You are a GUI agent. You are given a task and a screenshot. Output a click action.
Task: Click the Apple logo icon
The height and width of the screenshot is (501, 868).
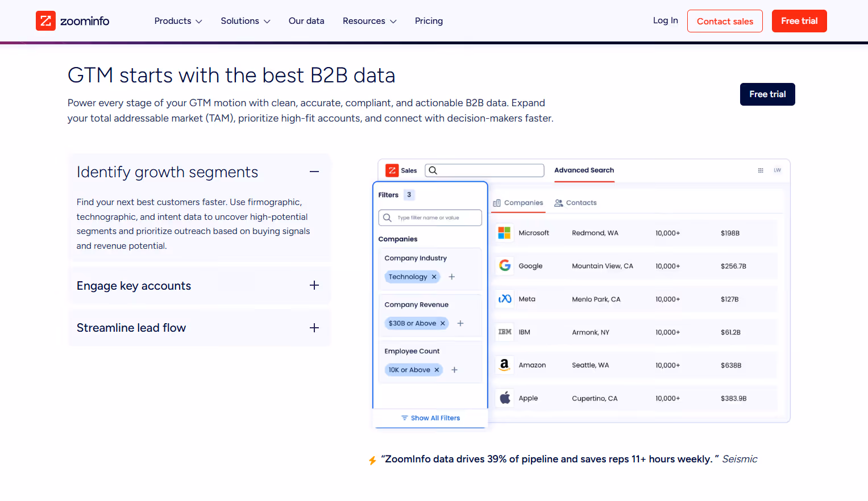(x=505, y=398)
